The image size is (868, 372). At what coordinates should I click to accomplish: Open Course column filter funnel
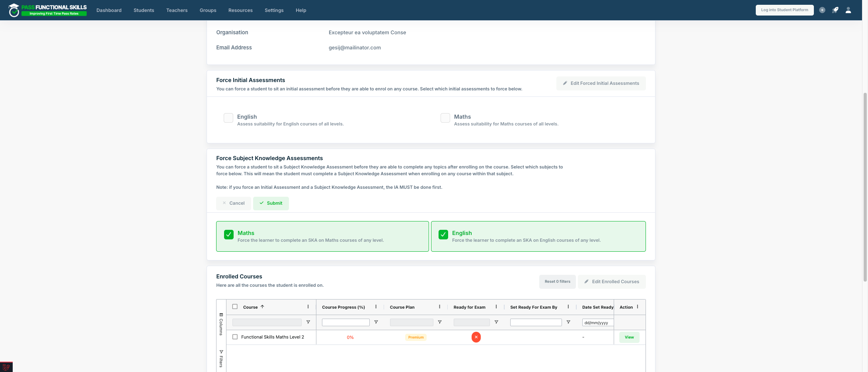pyautogui.click(x=308, y=322)
